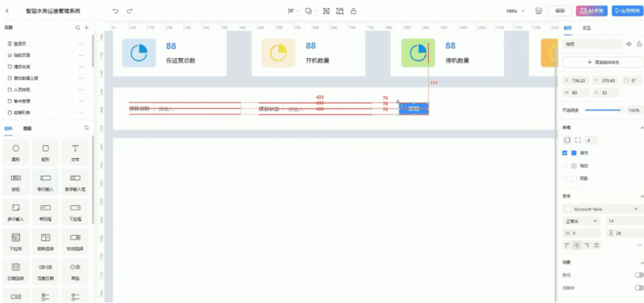
Task: Click the 不透明度 opacity slider
Action: [602, 110]
